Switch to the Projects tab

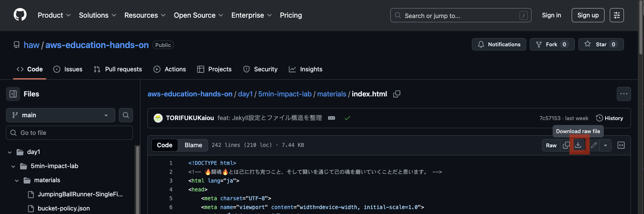[x=214, y=69]
